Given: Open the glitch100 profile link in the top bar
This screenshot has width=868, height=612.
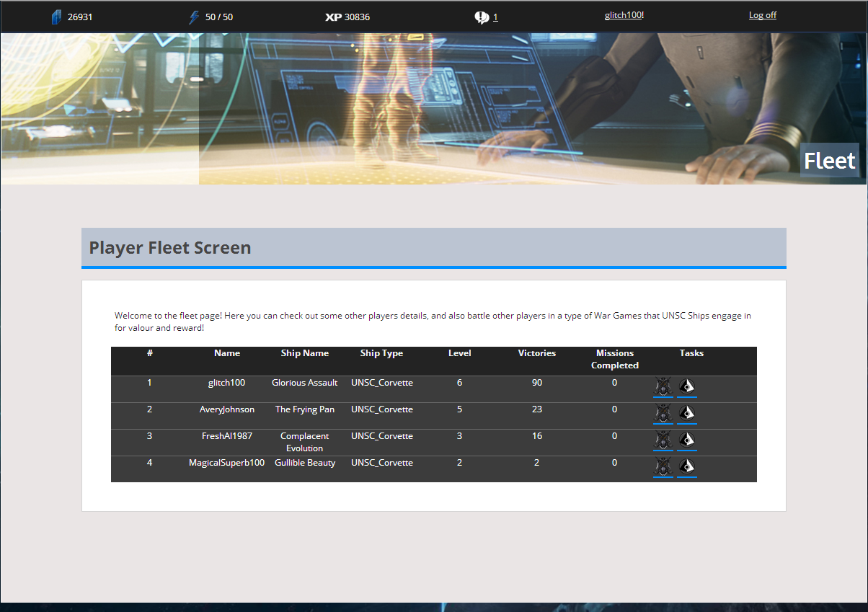Looking at the screenshot, I should pos(623,15).
